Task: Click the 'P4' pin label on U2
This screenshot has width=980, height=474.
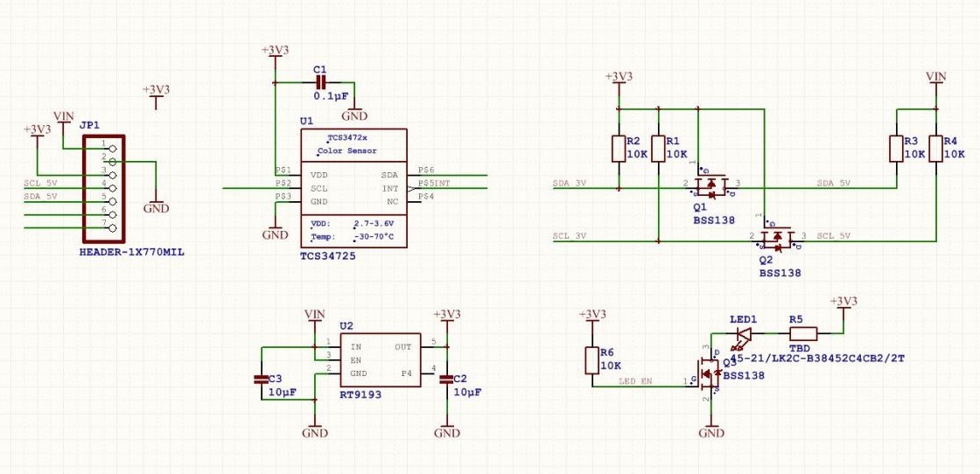Action: coord(406,373)
